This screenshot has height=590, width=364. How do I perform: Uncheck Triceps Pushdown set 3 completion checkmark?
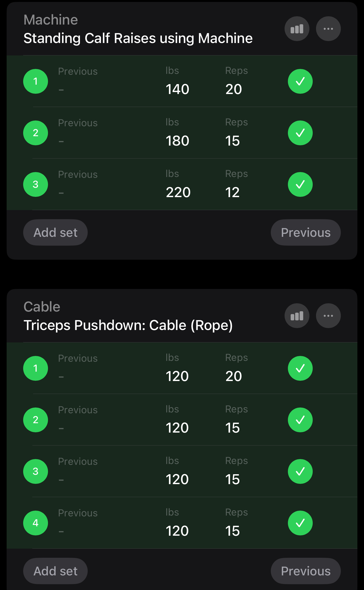(300, 471)
